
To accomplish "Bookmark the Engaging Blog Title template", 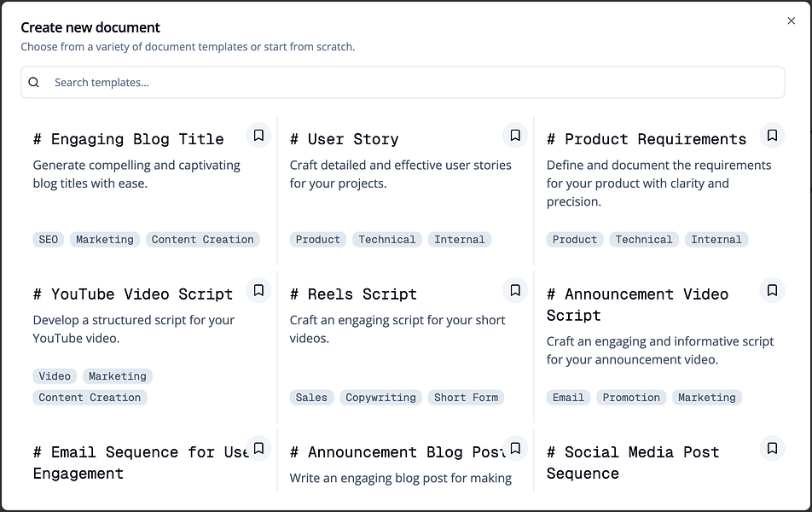I will click(258, 136).
